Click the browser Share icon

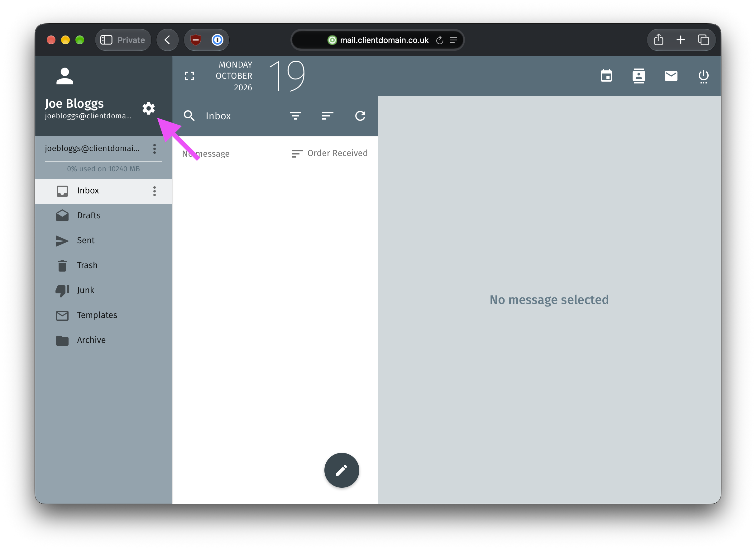(658, 40)
